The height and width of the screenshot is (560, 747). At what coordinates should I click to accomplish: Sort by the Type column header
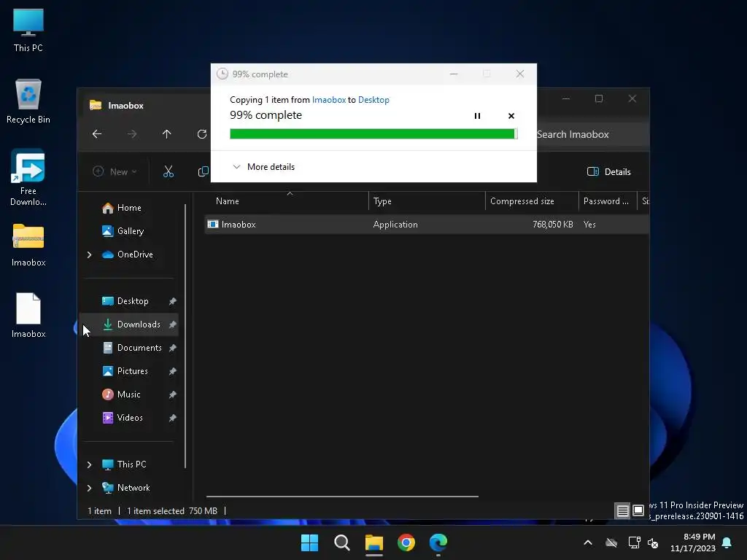click(427, 201)
